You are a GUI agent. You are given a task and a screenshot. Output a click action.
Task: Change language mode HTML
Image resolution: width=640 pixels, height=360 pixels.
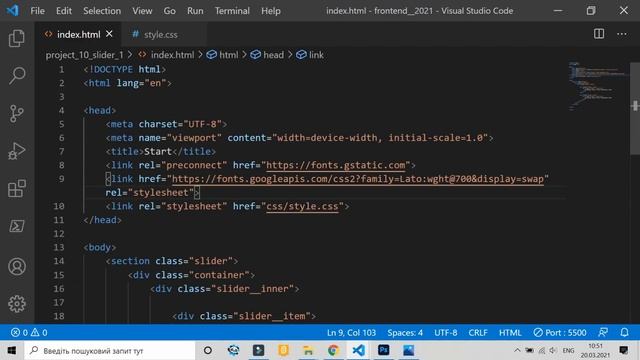point(510,332)
